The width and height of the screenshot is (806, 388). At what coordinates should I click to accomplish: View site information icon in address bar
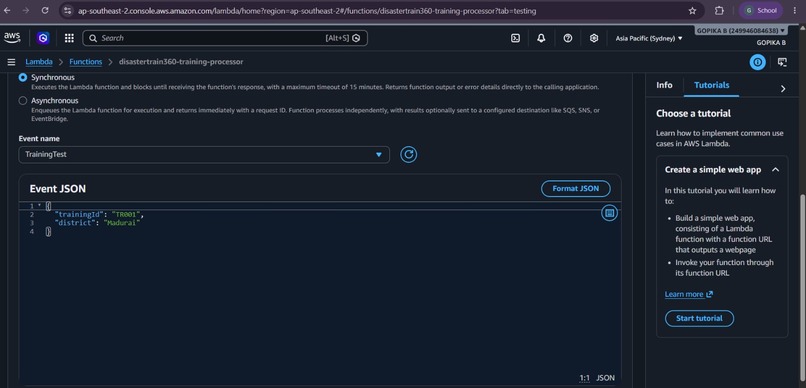click(68, 10)
